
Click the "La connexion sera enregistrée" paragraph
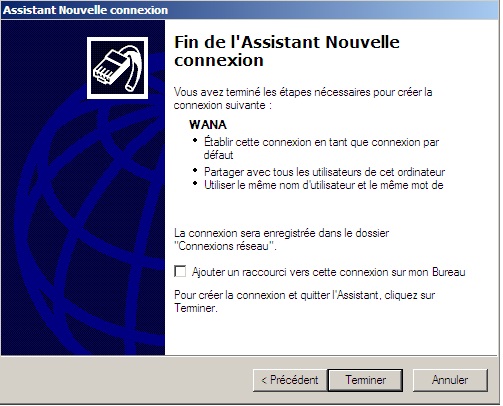click(x=282, y=239)
